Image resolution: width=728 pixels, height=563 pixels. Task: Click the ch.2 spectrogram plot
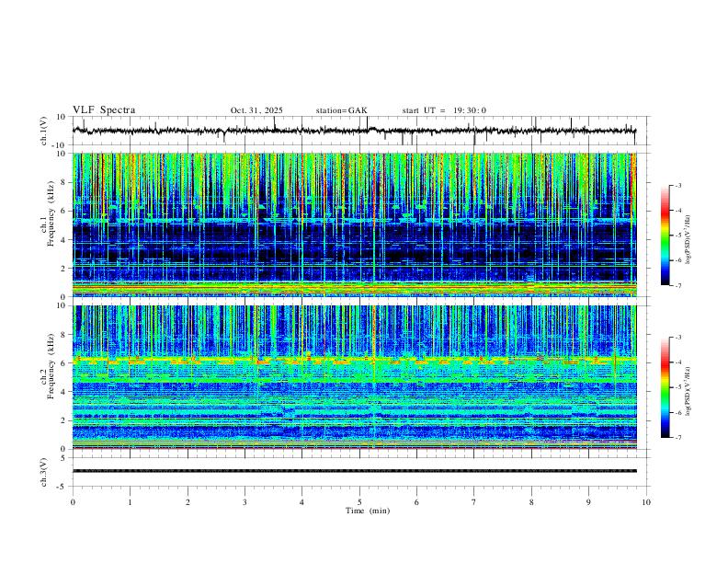(355, 377)
